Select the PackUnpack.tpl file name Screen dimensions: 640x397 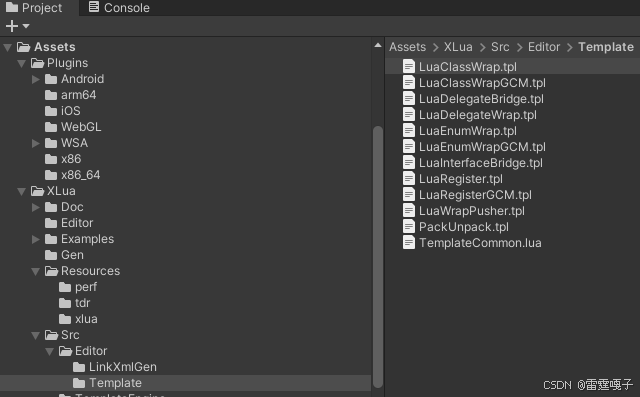[x=464, y=226]
